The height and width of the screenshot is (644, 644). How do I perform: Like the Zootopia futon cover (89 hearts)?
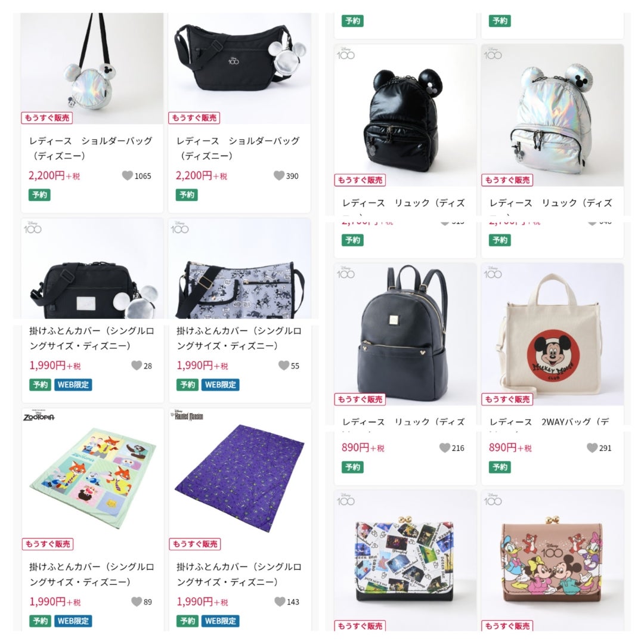click(137, 602)
